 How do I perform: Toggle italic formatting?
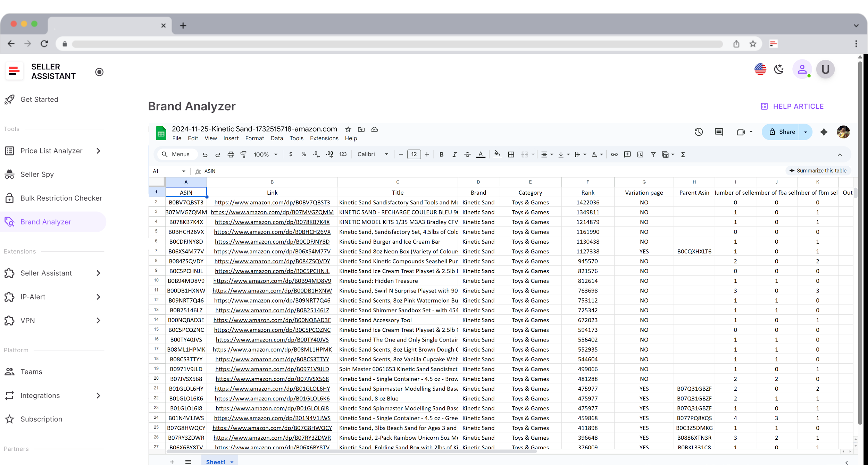[454, 154]
